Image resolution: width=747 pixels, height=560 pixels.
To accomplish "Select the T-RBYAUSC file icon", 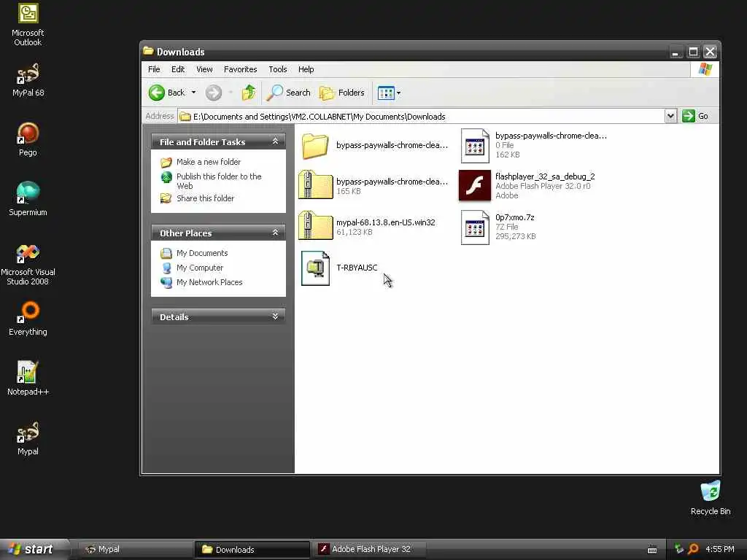I will [x=315, y=268].
